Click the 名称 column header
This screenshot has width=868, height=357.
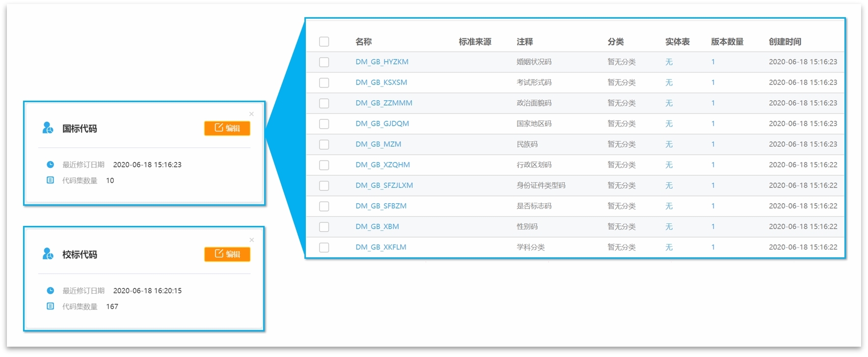coord(364,42)
